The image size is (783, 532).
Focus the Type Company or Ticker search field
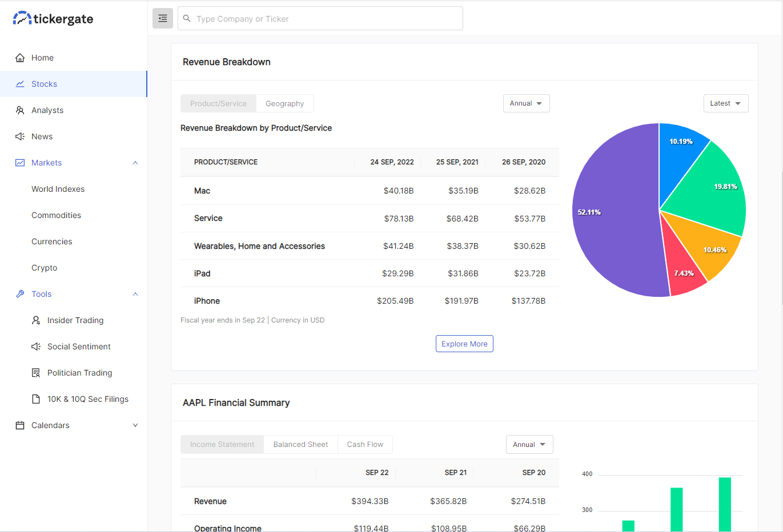tap(320, 18)
